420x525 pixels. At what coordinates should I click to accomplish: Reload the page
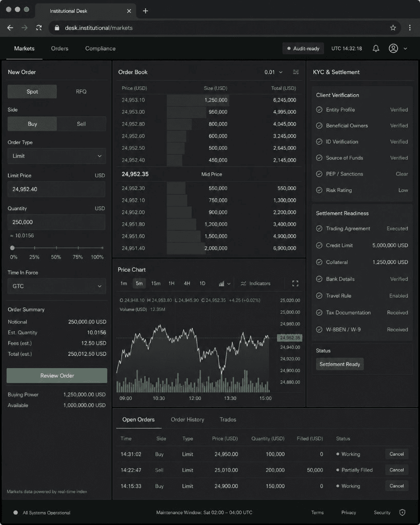39,28
